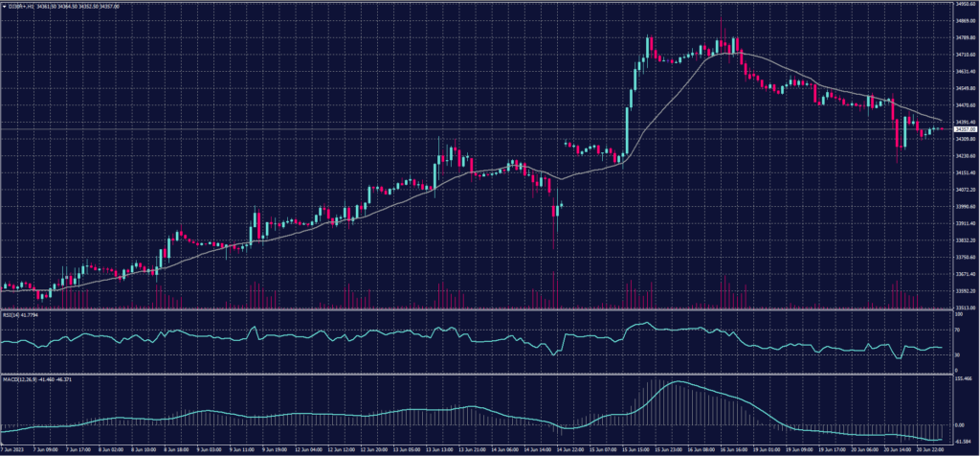
Task: Click the 34950.60 price scale label
Action: point(963,4)
